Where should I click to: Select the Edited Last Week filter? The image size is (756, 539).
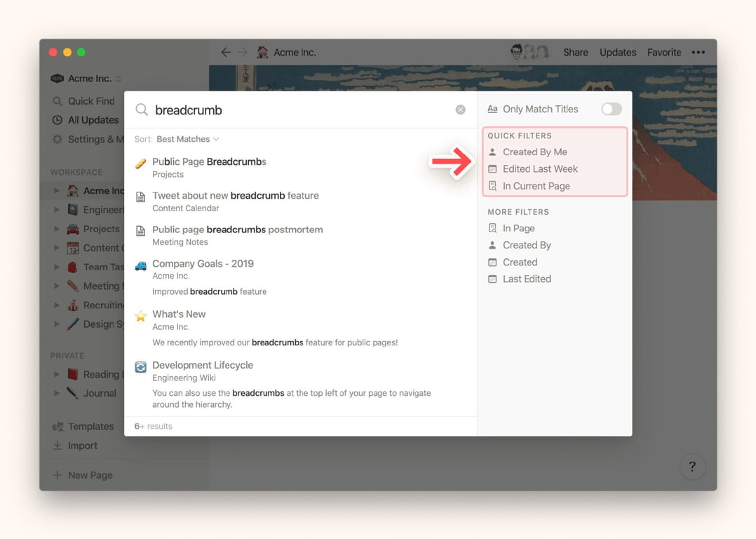(540, 168)
